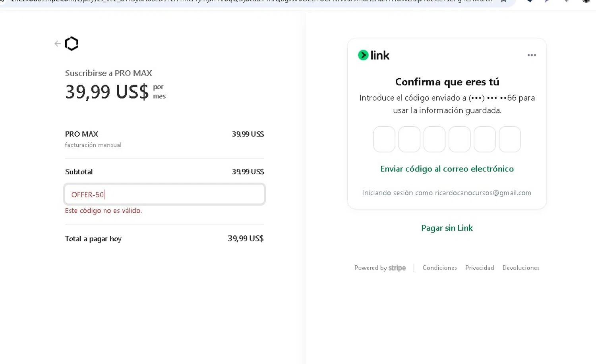Choose 'Pagar sin Link' option
Viewport: 596px width, 364px height.
447,228
